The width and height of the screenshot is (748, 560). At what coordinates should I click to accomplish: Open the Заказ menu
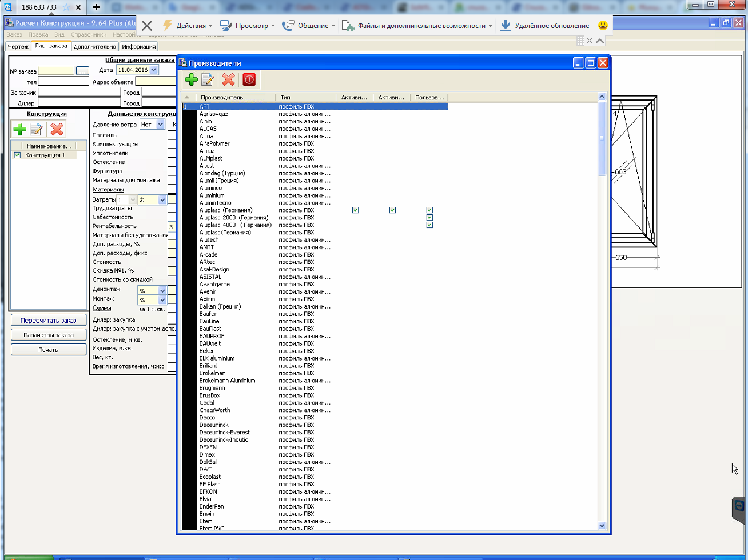pos(14,35)
